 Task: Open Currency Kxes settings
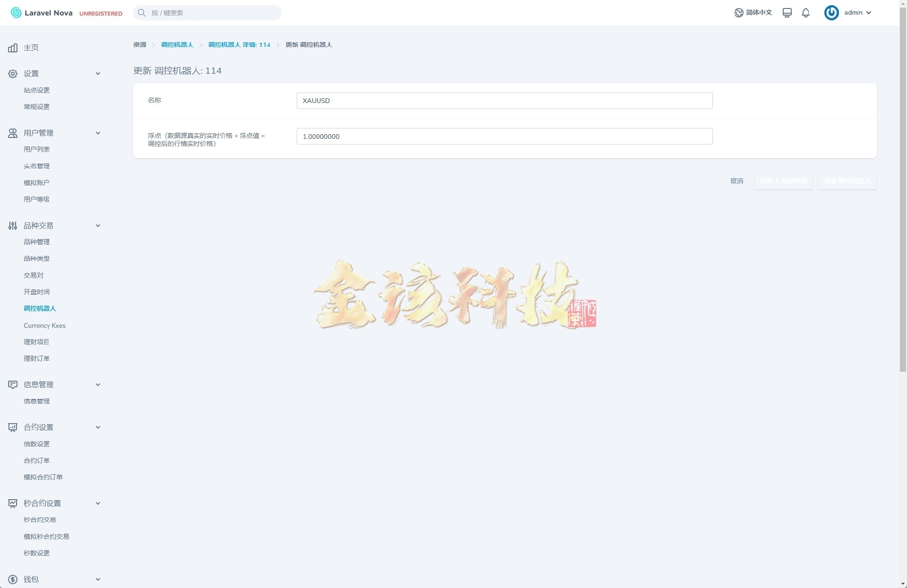[44, 325]
